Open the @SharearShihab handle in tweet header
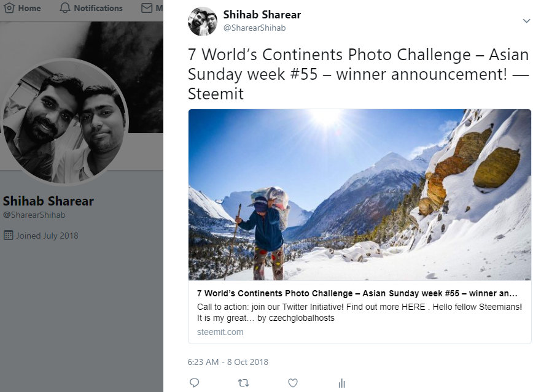Image resolution: width=533 pixels, height=392 pixels. point(254,28)
